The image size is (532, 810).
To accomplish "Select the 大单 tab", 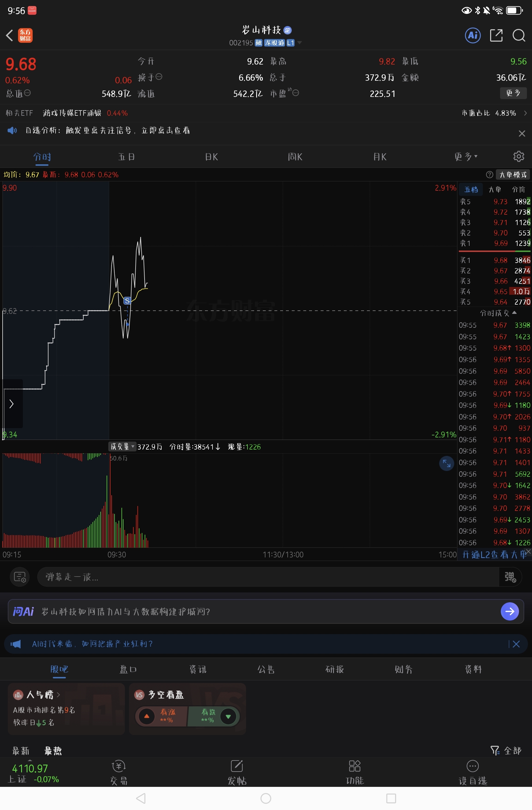I will tap(495, 189).
